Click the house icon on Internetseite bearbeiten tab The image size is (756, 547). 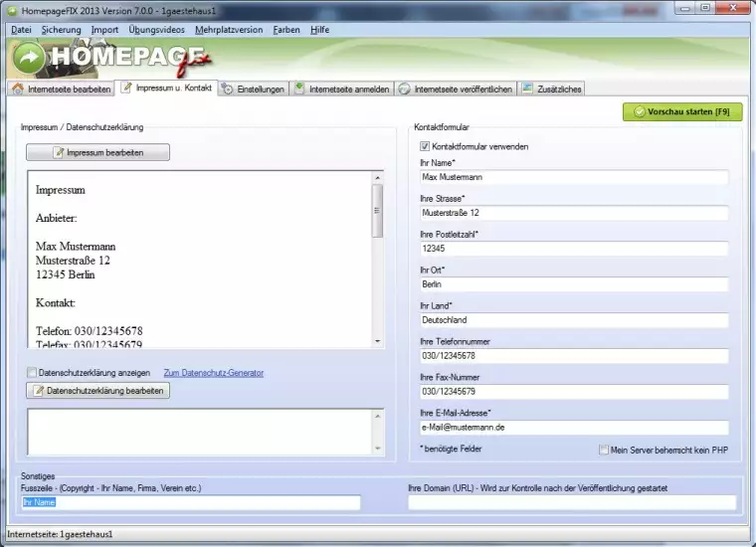(18, 89)
